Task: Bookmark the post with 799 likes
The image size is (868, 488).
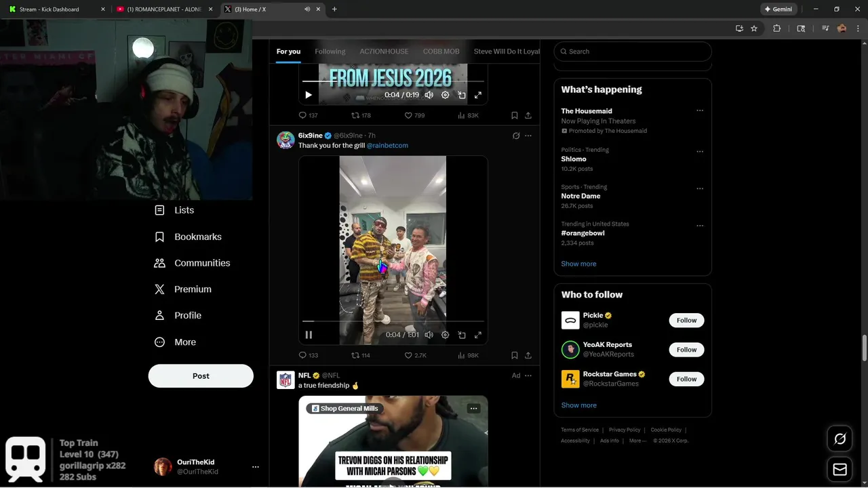Action: [515, 115]
